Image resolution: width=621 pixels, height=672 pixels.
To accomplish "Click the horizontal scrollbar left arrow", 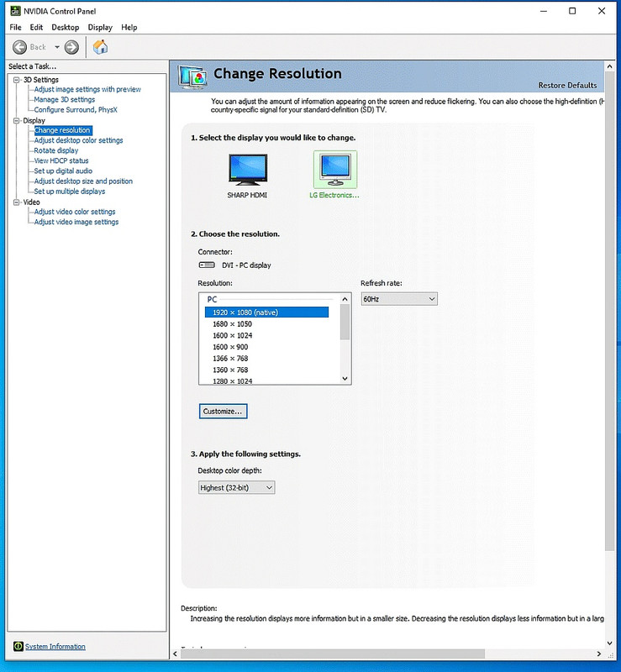I will point(175,654).
